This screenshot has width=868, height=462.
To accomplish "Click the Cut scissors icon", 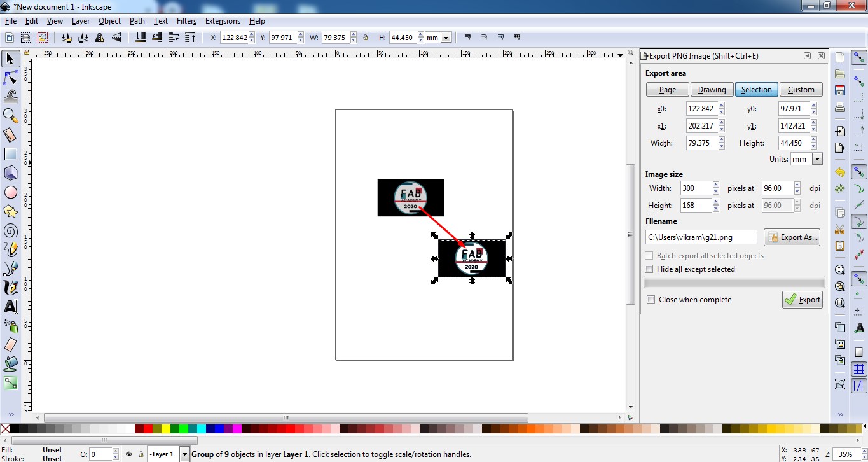I will click(x=840, y=229).
